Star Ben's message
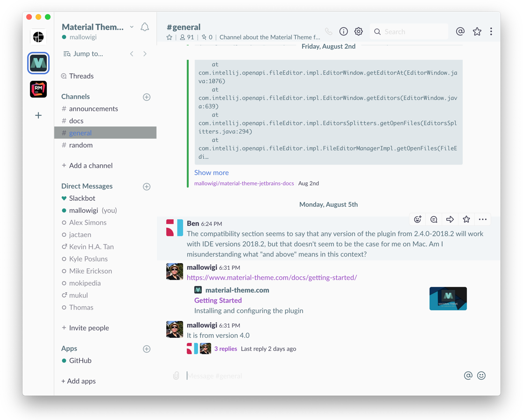The image size is (523, 420). tap(466, 219)
